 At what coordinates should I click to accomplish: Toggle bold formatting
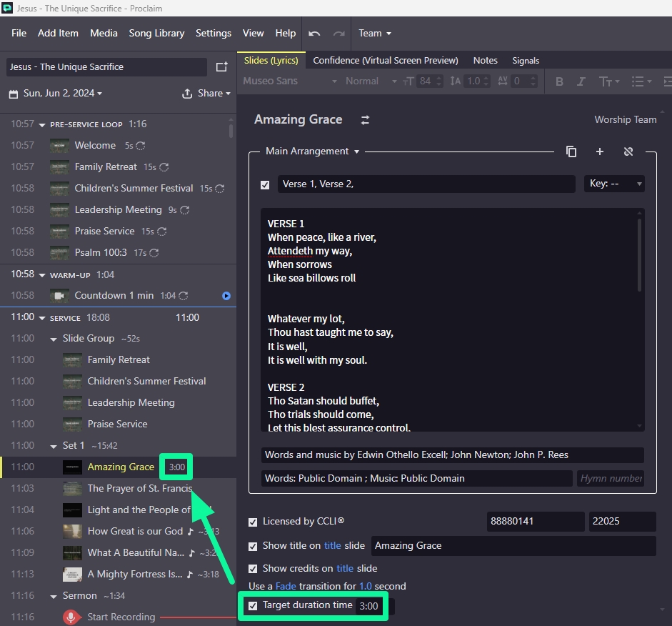tap(559, 81)
